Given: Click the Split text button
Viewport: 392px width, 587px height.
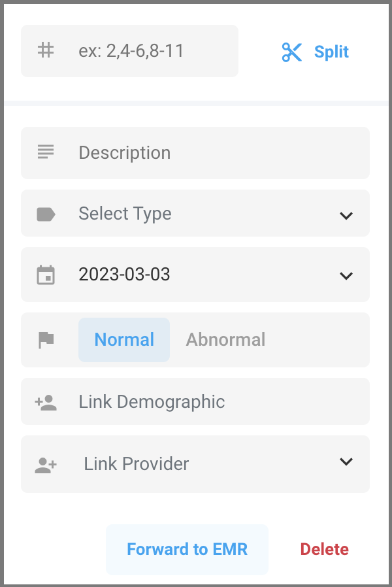Looking at the screenshot, I should [331, 52].
